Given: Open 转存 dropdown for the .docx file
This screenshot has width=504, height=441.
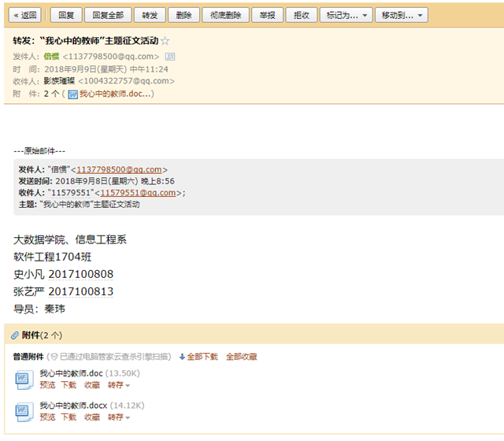Looking at the screenshot, I should (119, 417).
